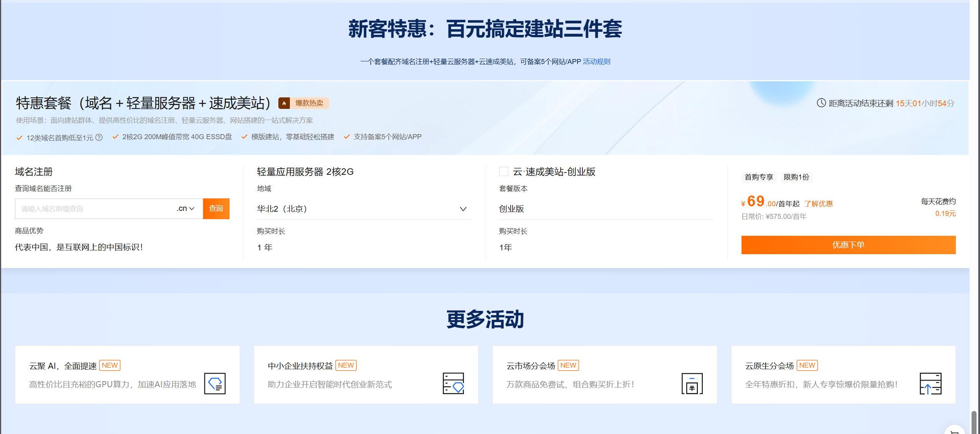Click the upload server icon on 云原生分会场
This screenshot has height=434, width=980.
click(x=931, y=384)
